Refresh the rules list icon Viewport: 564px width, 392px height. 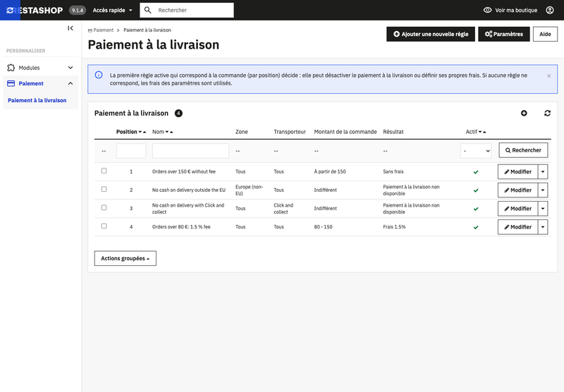pos(548,114)
